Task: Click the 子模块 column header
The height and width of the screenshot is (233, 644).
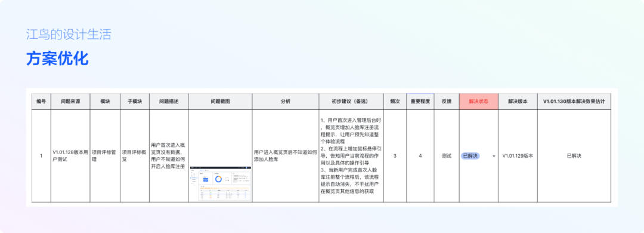Action: (x=135, y=102)
